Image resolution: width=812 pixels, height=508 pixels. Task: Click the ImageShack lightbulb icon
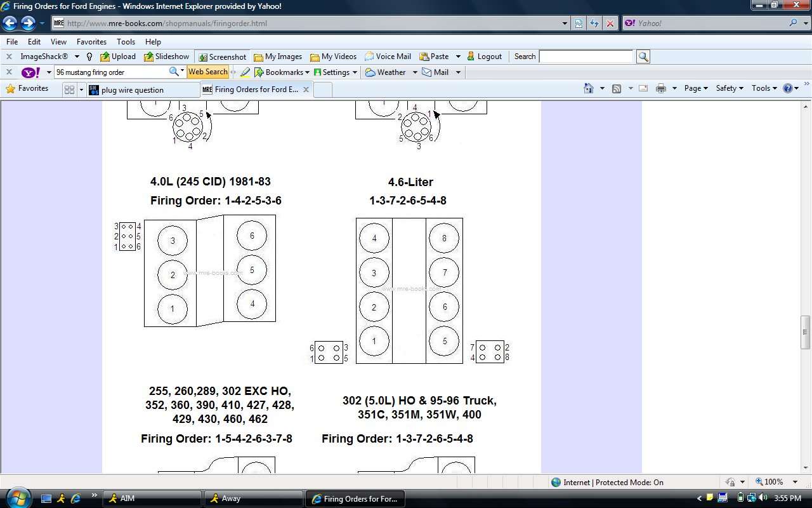point(89,57)
